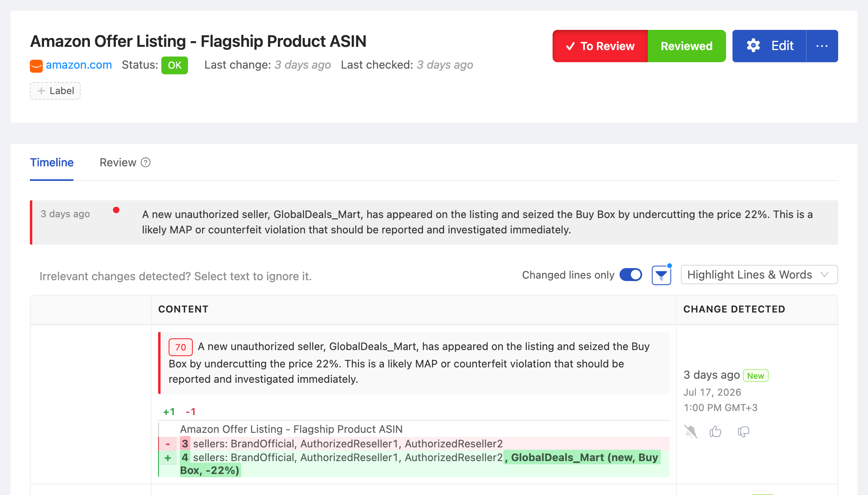Click the red unread dot in the timeline
The width and height of the screenshot is (868, 495).
pyautogui.click(x=116, y=210)
